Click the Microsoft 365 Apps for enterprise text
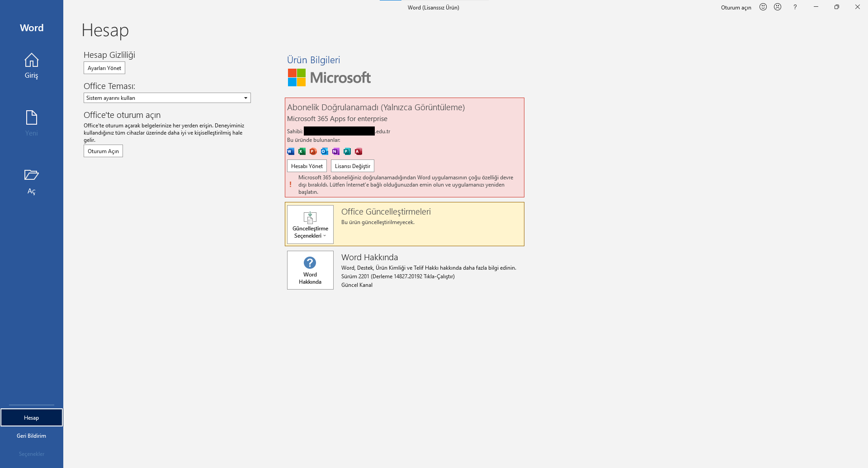 (x=337, y=119)
